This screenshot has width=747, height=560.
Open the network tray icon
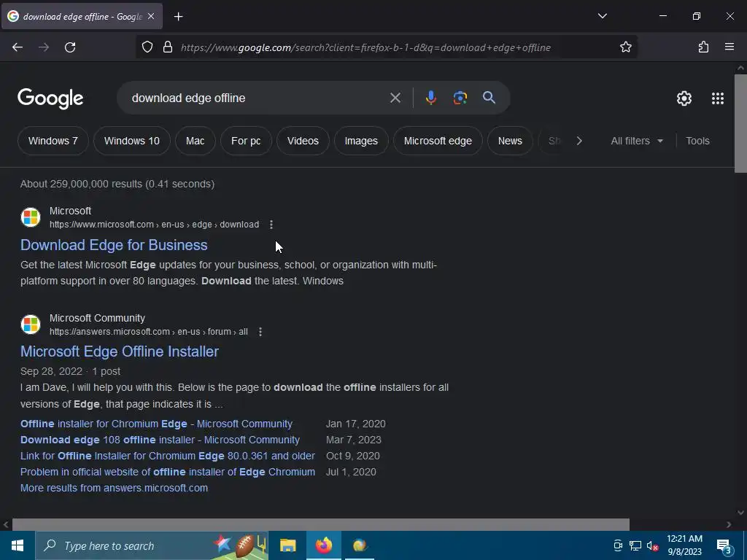point(635,545)
